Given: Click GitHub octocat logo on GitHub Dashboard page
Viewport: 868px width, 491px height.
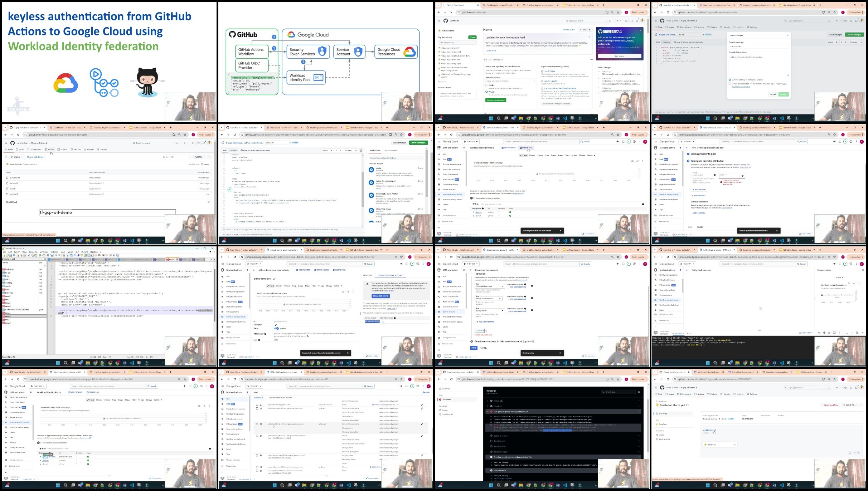Looking at the screenshot, I should tap(446, 21).
